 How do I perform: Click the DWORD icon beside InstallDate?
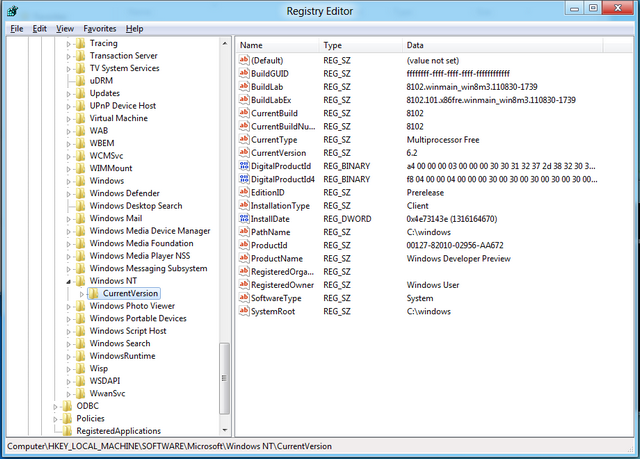click(244, 219)
